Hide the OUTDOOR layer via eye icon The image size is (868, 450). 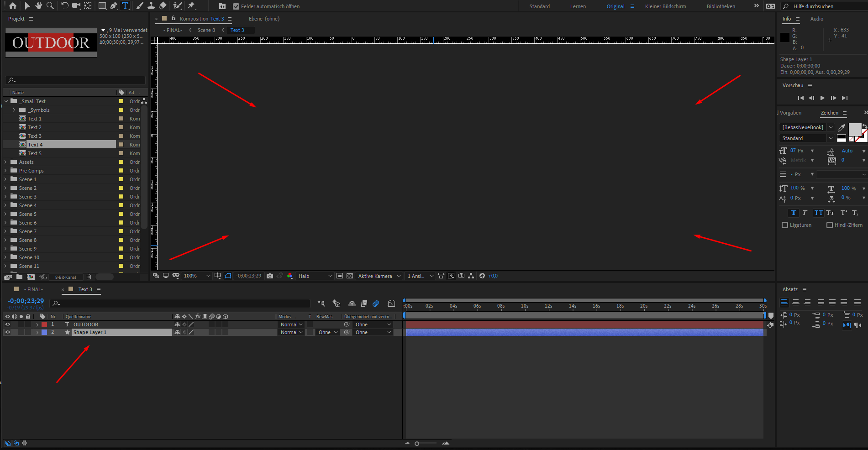[x=7, y=324]
